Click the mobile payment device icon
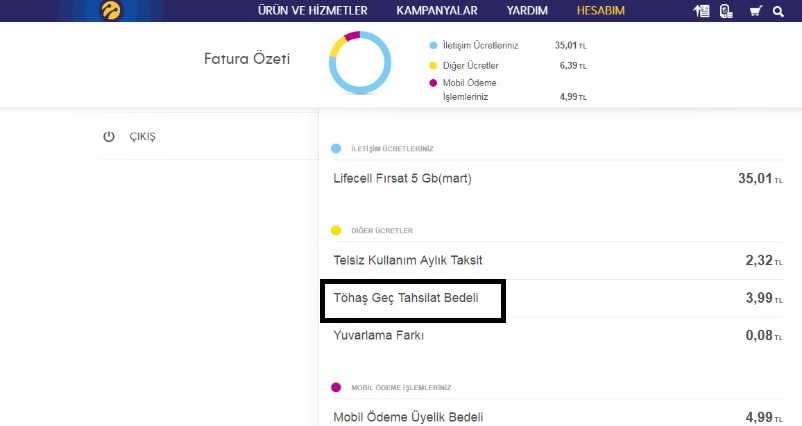Viewport: 802px width, 426px height. [x=726, y=11]
